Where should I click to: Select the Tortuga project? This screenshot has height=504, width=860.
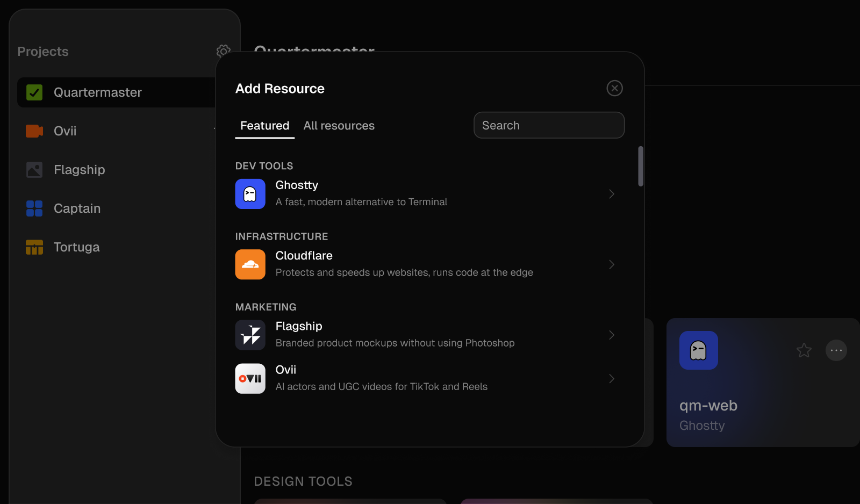[x=117, y=247]
